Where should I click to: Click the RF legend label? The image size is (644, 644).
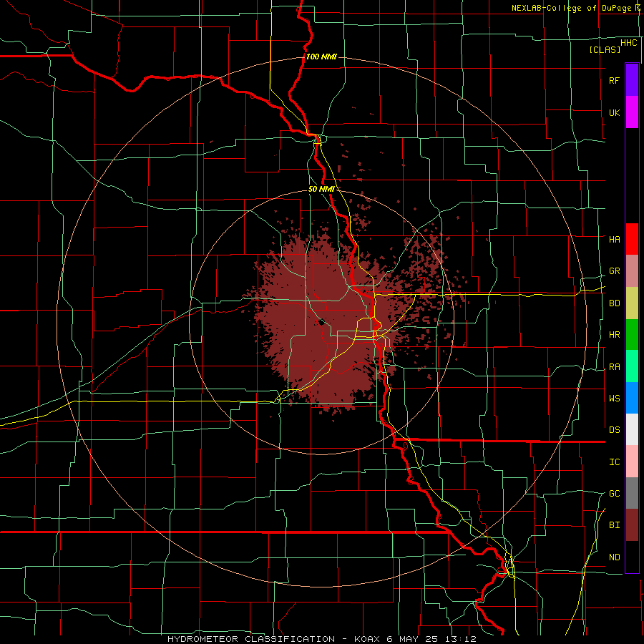[x=614, y=80]
